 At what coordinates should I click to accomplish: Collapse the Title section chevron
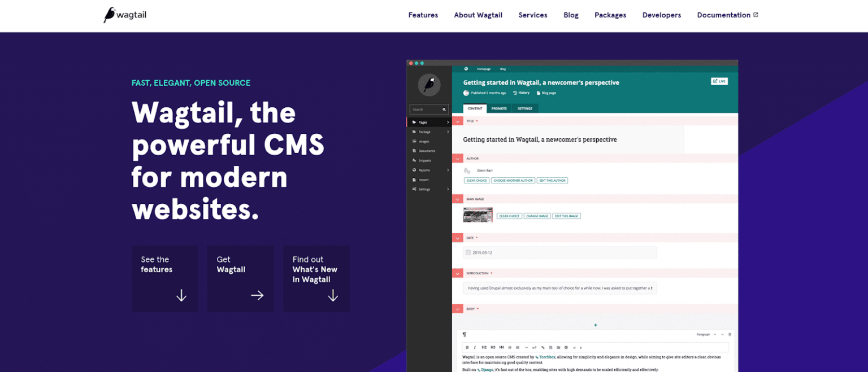(457, 121)
